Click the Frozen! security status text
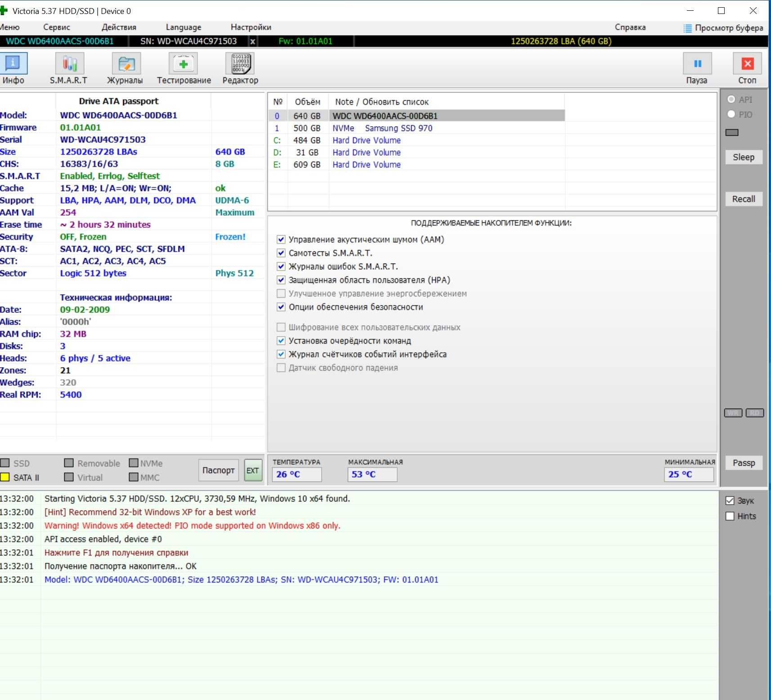The image size is (771, 700). click(230, 237)
